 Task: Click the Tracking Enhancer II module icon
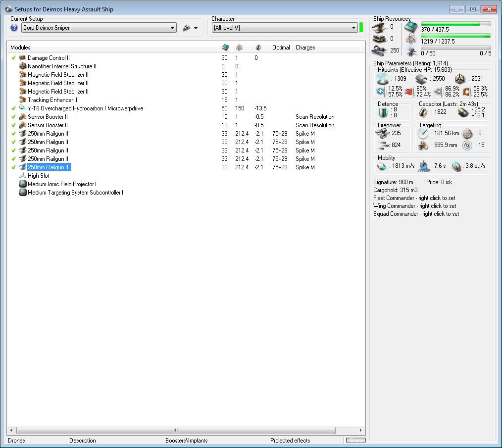[22, 100]
